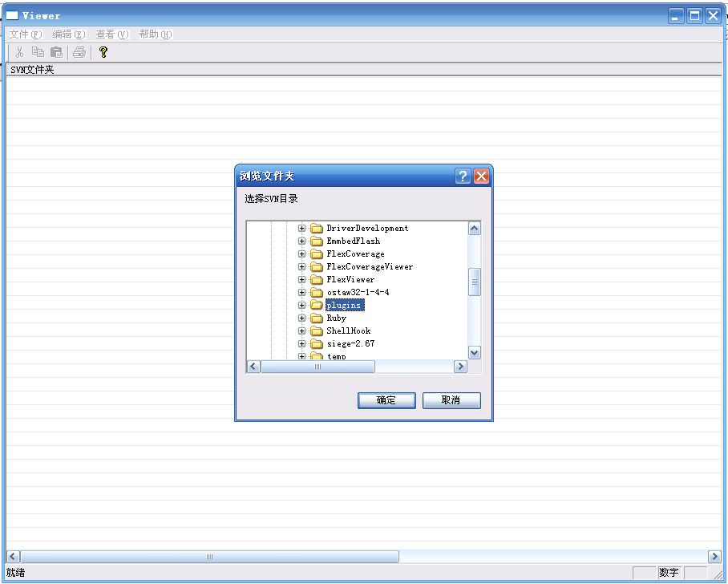
Task: Click the Viewer window title bar icon
Action: click(11, 15)
